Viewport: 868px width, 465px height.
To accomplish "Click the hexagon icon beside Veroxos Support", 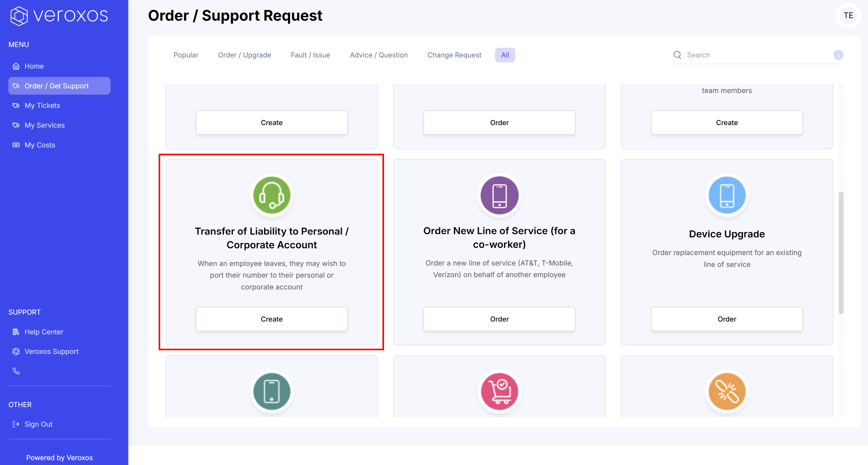I will tap(16, 351).
